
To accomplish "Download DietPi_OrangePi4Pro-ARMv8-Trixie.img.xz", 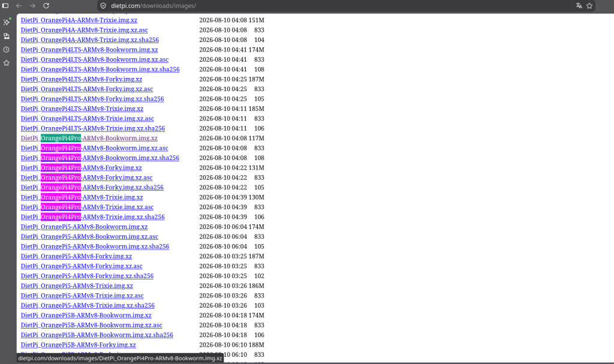I will (x=82, y=197).
